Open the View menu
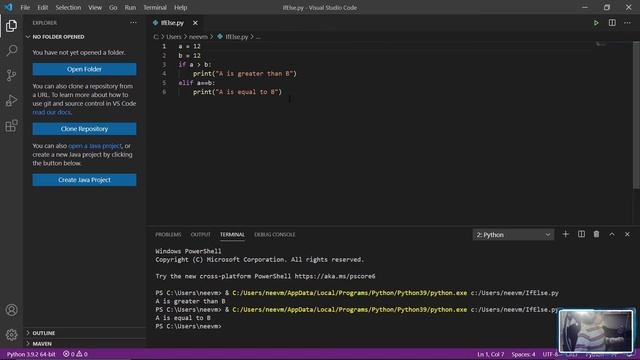 (95, 7)
